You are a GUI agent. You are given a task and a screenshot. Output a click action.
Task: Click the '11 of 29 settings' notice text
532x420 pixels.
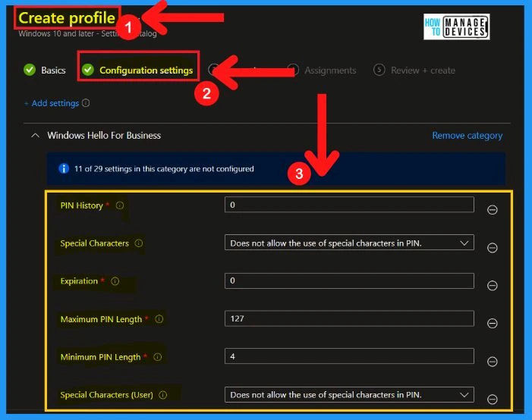click(164, 169)
